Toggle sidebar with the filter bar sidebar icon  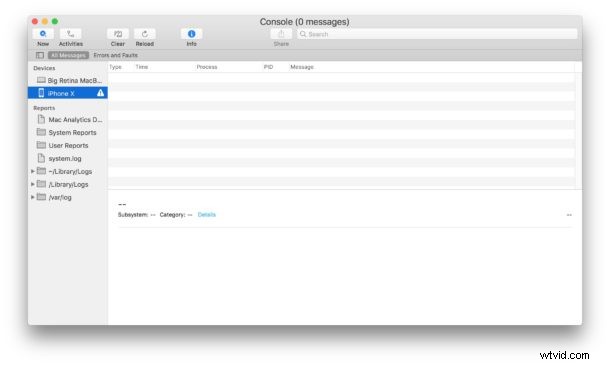click(40, 55)
